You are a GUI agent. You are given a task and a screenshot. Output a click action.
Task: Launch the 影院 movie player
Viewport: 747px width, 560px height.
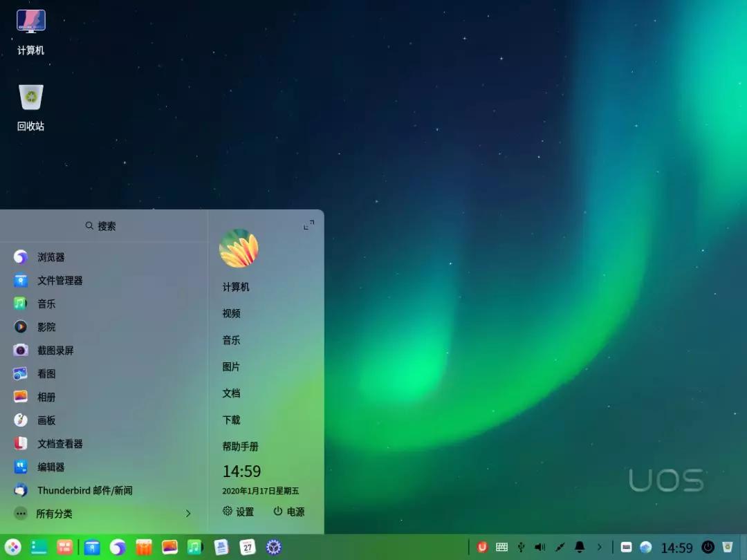coord(46,327)
